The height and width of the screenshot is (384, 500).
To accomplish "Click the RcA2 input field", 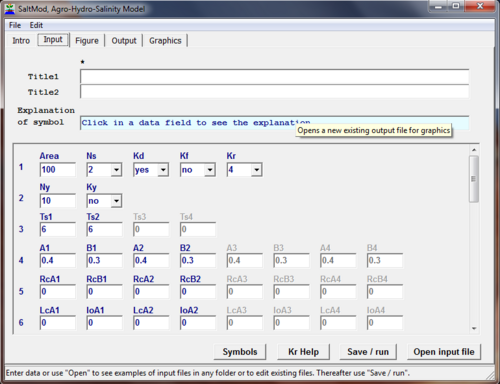I will coord(151,292).
